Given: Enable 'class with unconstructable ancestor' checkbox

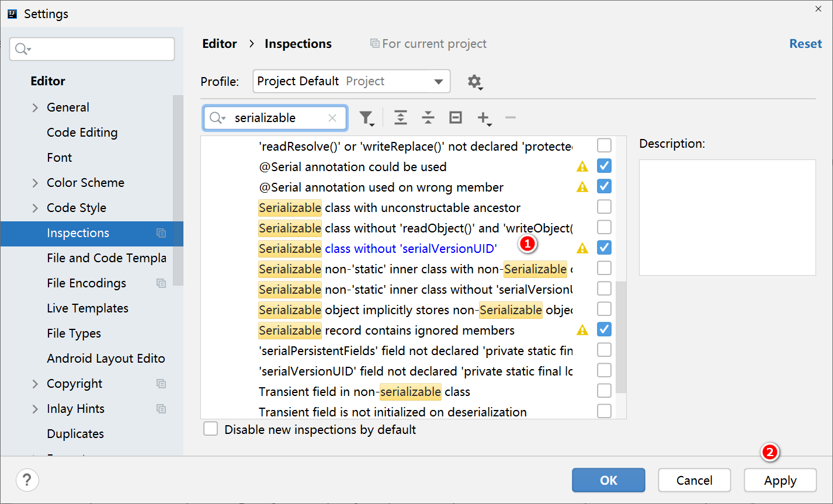Looking at the screenshot, I should point(605,207).
